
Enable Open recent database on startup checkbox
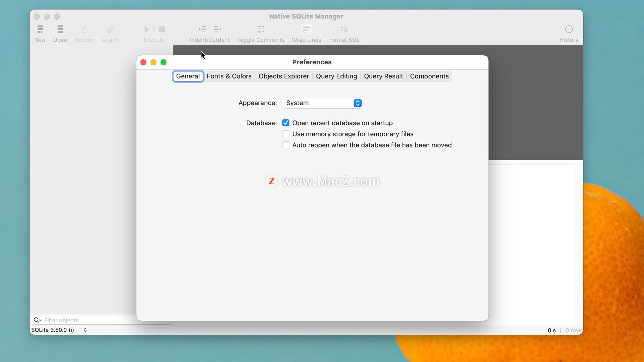[286, 123]
